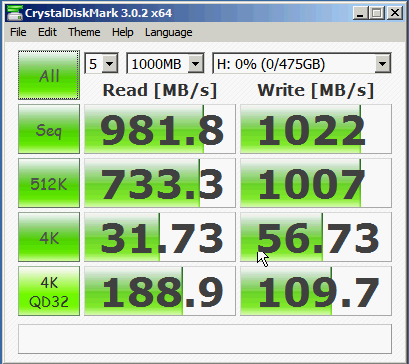Open the Theme menu
This screenshot has width=409, height=364.
coord(84,32)
